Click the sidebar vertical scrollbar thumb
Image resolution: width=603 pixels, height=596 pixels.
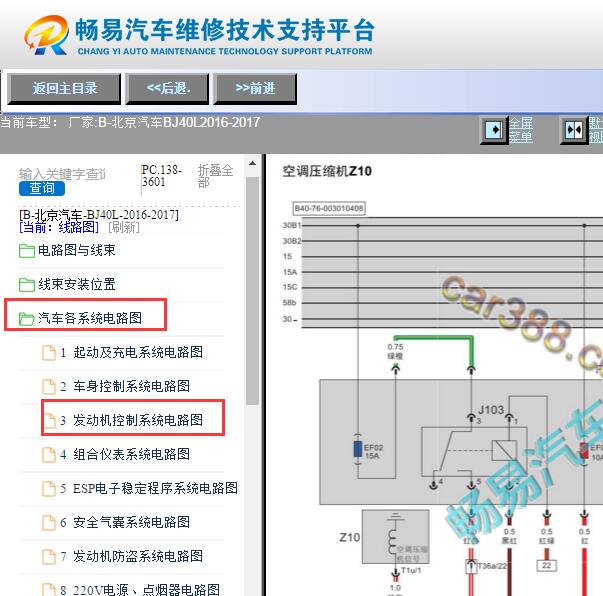252,291
